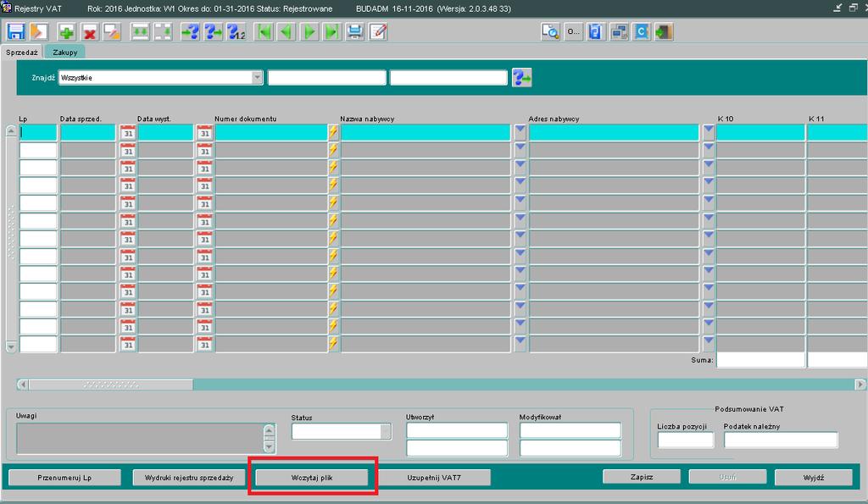Click the orange arrow clear form icon
This screenshot has width=868, height=504.
click(x=39, y=31)
